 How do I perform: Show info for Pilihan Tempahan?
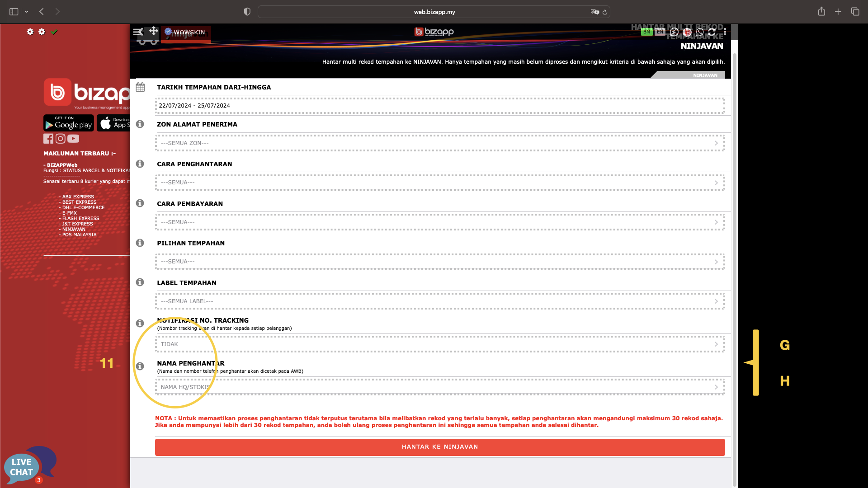[140, 243]
